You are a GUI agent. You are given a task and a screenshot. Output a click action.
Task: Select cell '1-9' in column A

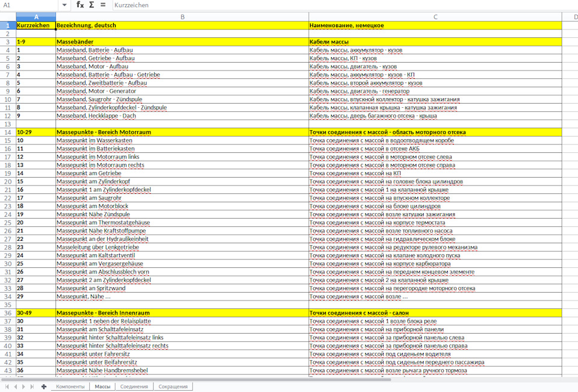tap(36, 42)
